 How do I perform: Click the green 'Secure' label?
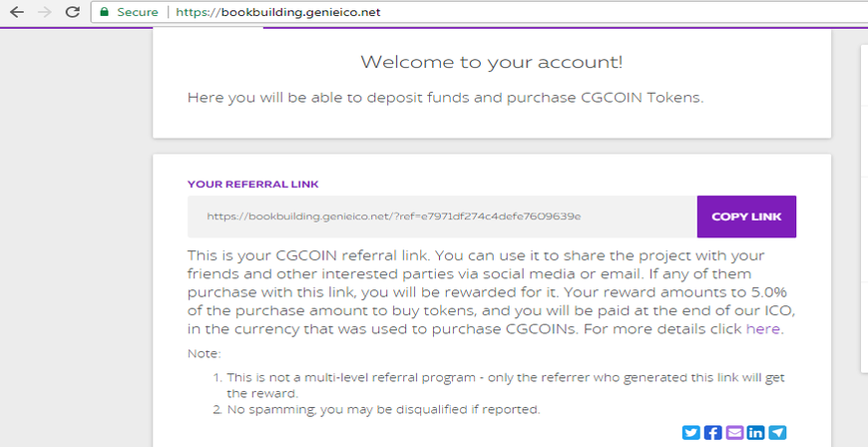point(138,12)
